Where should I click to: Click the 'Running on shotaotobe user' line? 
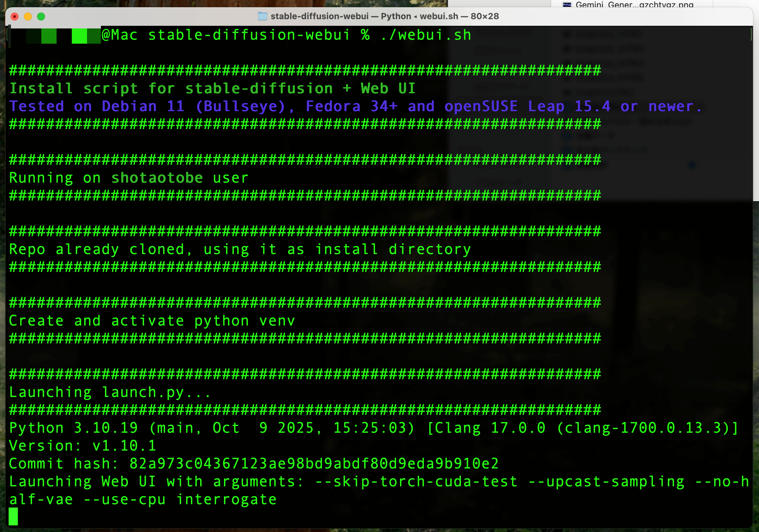pos(128,178)
